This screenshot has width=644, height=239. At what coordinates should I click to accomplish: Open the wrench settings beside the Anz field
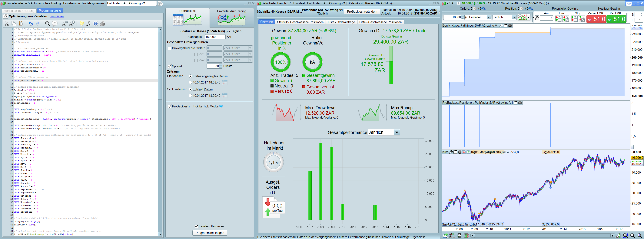point(537,18)
